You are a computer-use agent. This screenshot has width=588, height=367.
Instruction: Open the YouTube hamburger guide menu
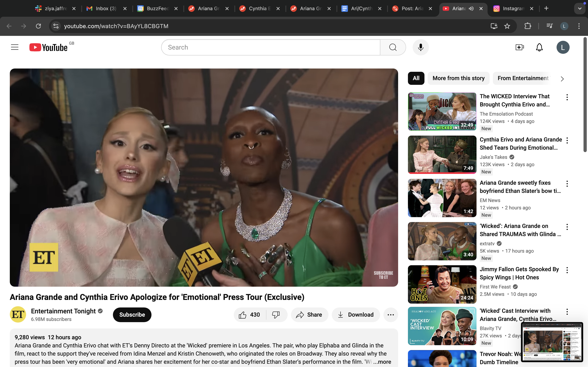point(14,47)
